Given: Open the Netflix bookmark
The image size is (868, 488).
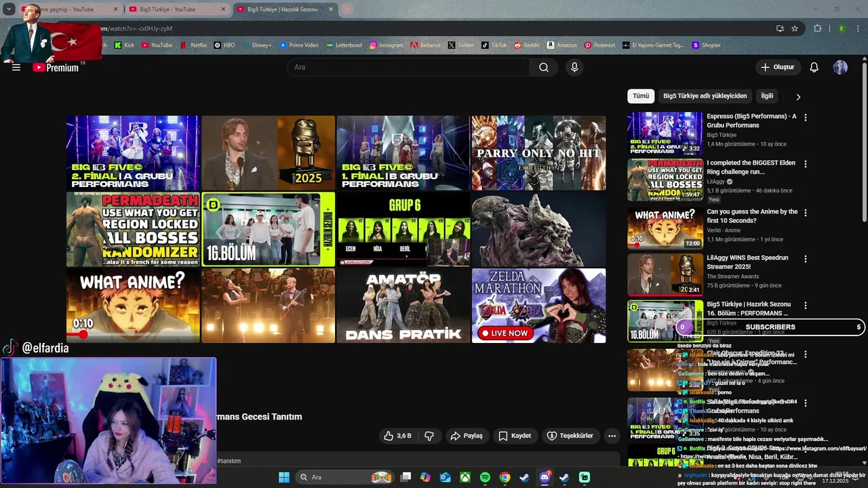Looking at the screenshot, I should coord(193,45).
